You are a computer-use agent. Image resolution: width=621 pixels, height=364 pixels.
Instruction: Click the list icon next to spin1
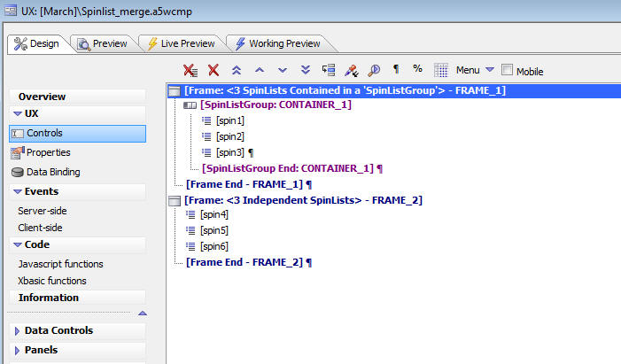[x=206, y=120]
